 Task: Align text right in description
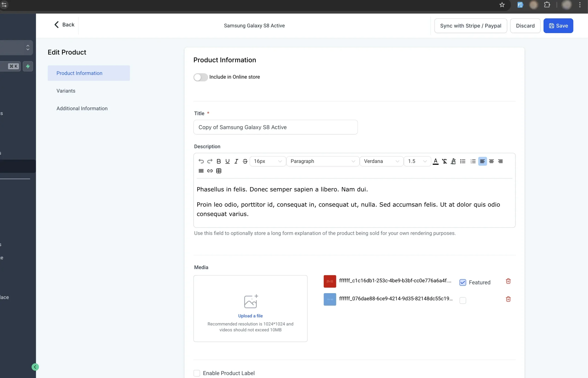(500, 161)
